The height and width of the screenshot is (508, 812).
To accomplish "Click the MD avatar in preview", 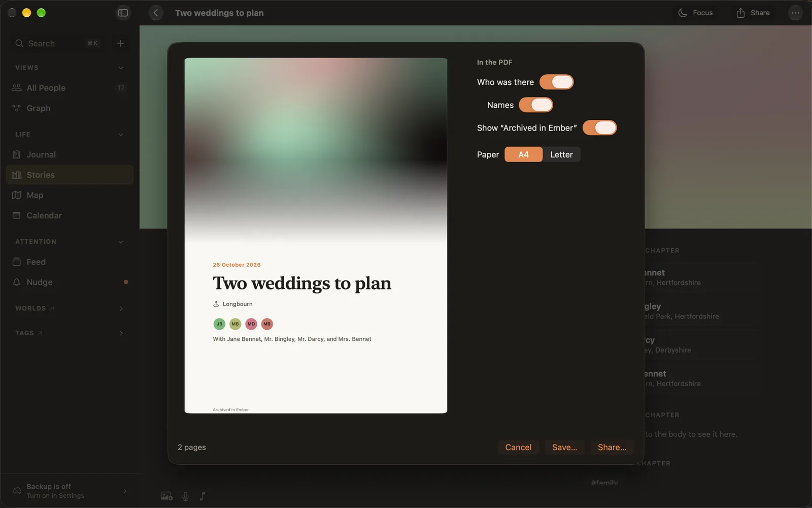I will click(251, 324).
